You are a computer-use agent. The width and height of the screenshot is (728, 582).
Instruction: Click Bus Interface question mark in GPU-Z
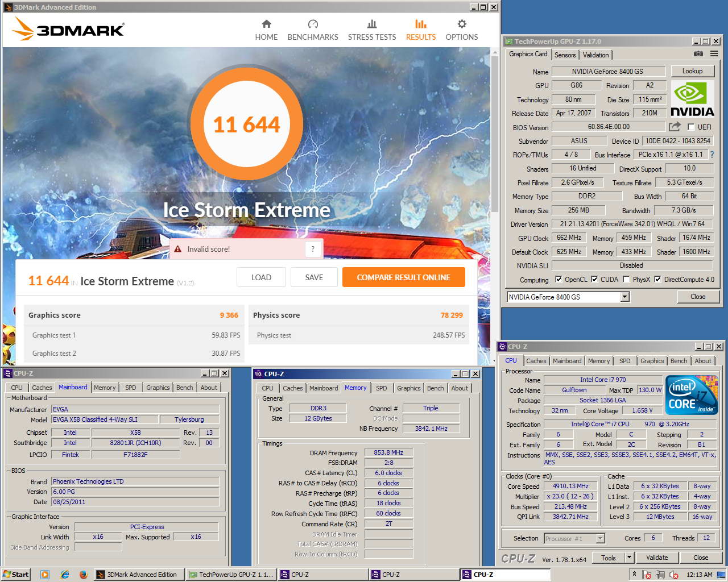pos(712,155)
